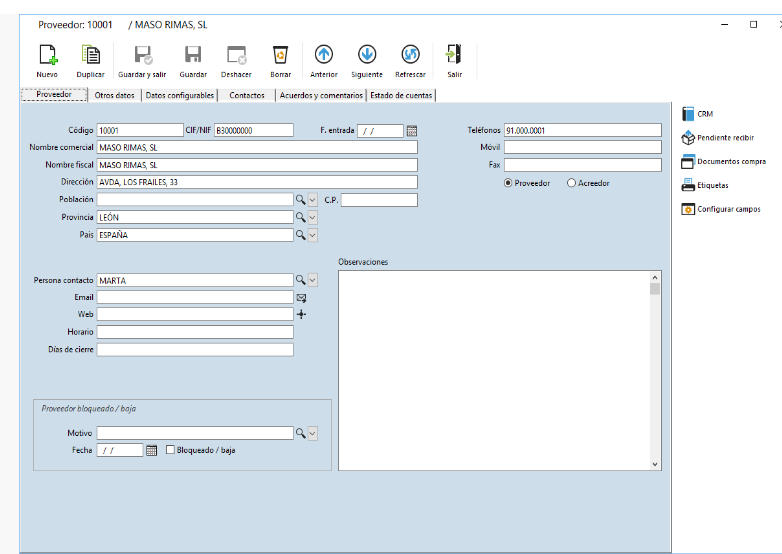Open the Estado de cuentas tab

402,95
